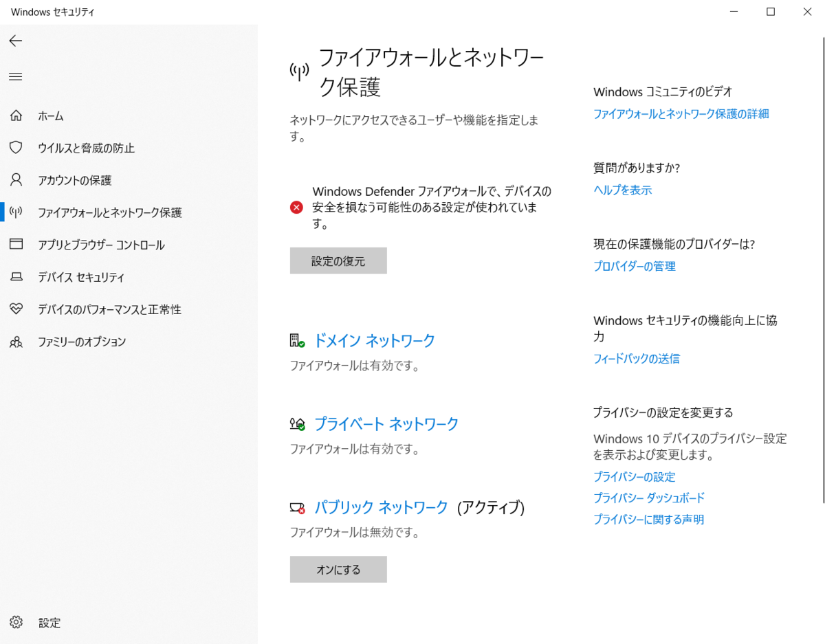Click the private network house icon

click(x=297, y=424)
